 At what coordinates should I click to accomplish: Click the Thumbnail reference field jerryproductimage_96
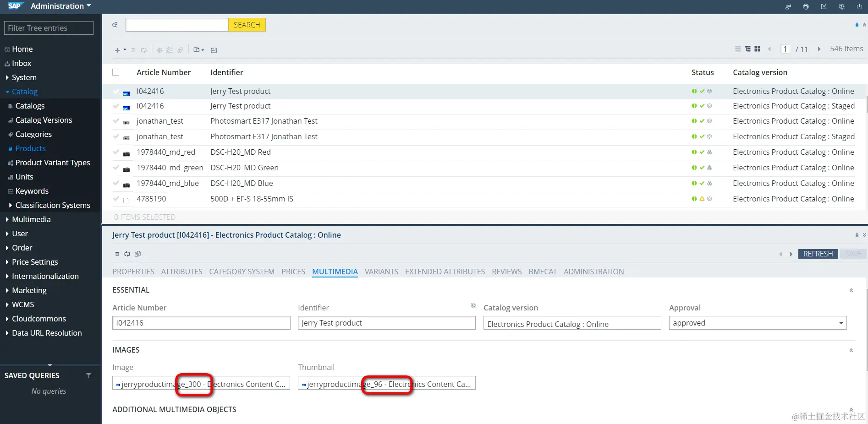pos(387,383)
